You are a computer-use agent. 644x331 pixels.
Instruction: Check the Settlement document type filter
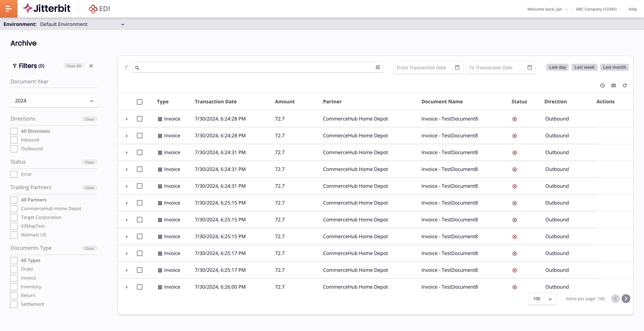14,304
